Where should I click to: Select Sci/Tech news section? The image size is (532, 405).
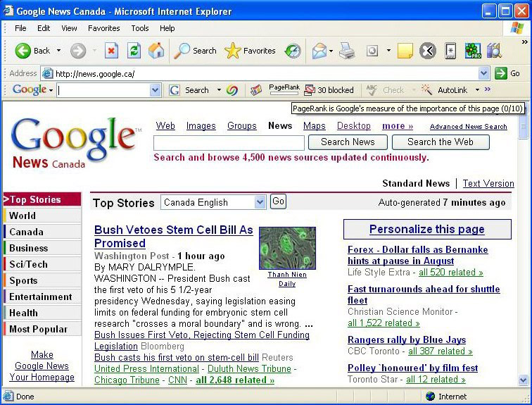42,264
